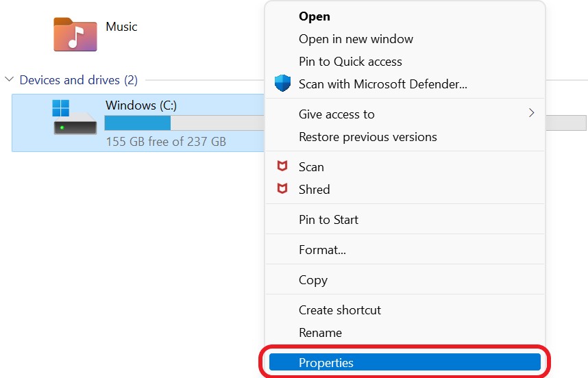Click Create shortcut
This screenshot has width=588, height=378.
pos(339,310)
